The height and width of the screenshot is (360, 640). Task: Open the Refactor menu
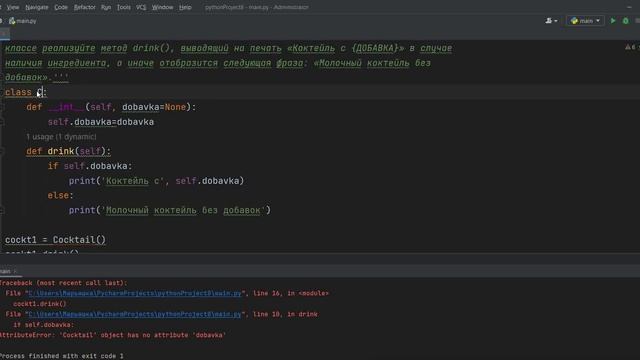click(84, 7)
